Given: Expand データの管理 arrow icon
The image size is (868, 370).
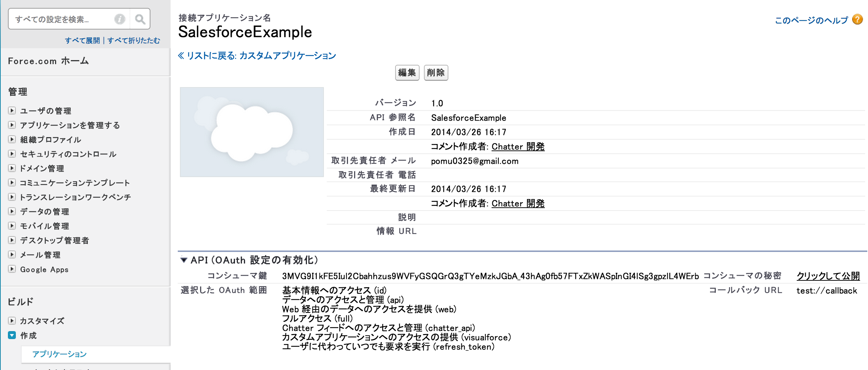Looking at the screenshot, I should 12,212.
